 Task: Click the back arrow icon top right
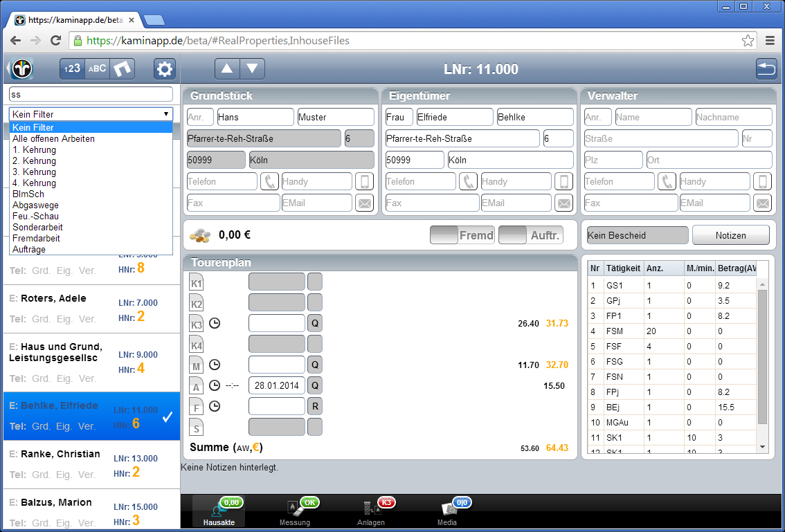pyautogui.click(x=766, y=69)
